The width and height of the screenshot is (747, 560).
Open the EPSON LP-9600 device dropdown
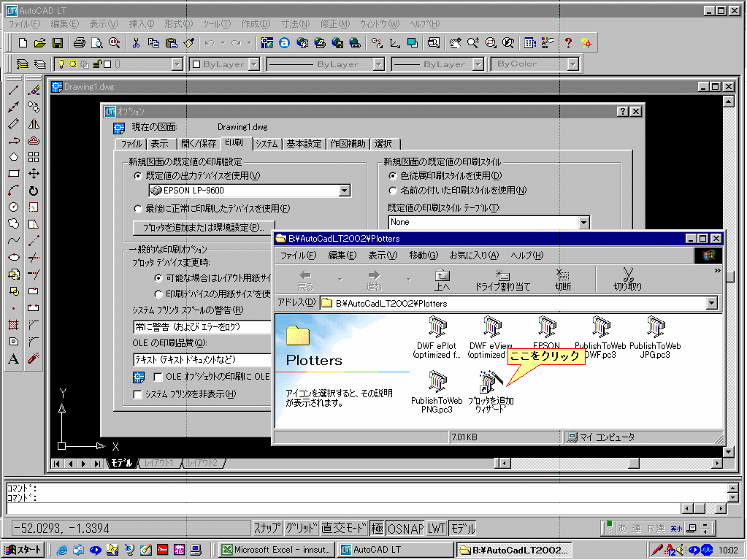tap(345, 191)
